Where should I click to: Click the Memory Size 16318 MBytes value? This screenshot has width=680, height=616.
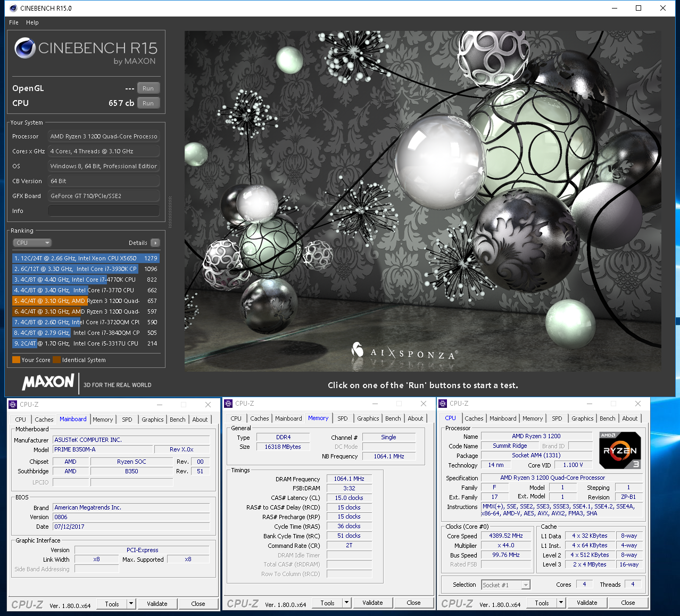pyautogui.click(x=283, y=447)
